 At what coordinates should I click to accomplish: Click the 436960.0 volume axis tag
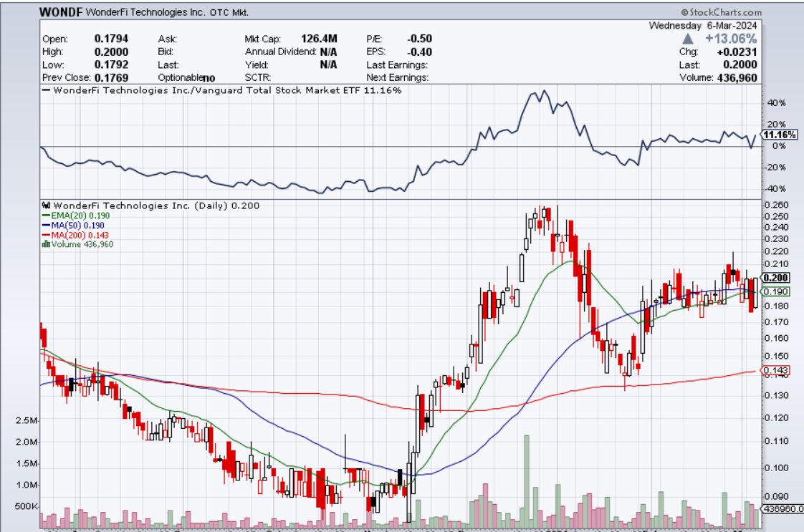[783, 509]
